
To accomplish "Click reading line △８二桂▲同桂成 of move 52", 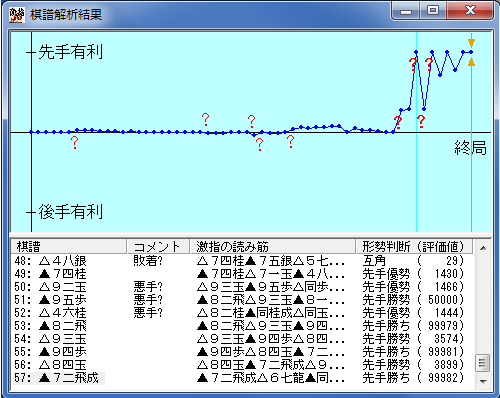I will click(x=270, y=313).
